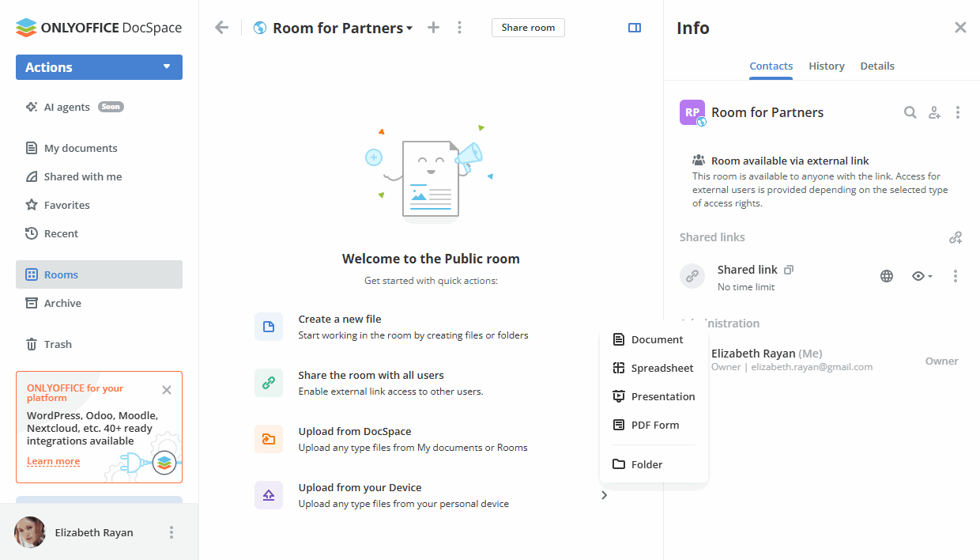This screenshot has height=560, width=980.
Task: Click the back arrow icon
Action: (222, 28)
